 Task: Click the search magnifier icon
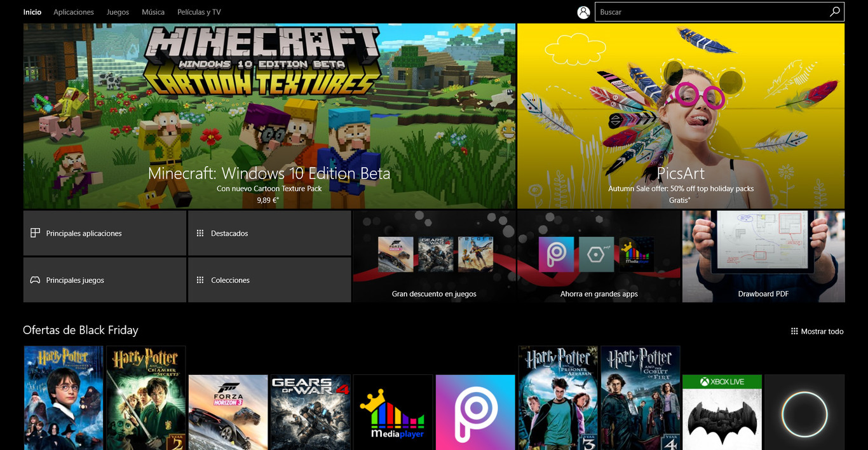point(834,11)
